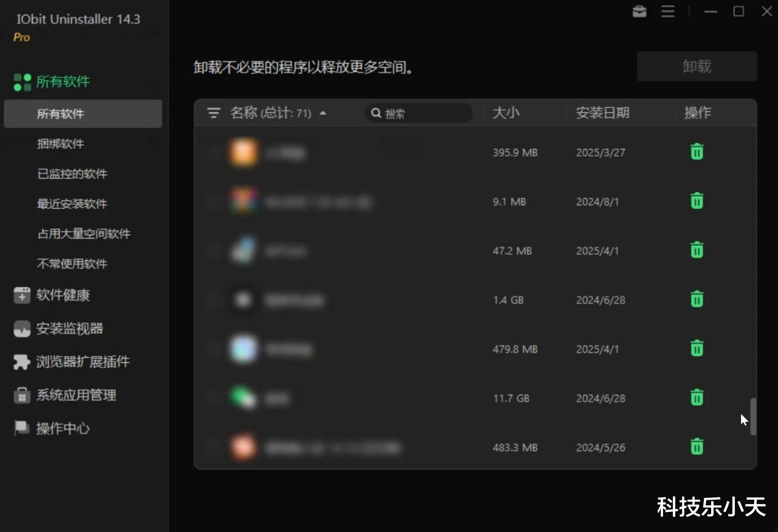The image size is (778, 532).
Task: Open 浏览器扩展插件 section
Action: 83,362
